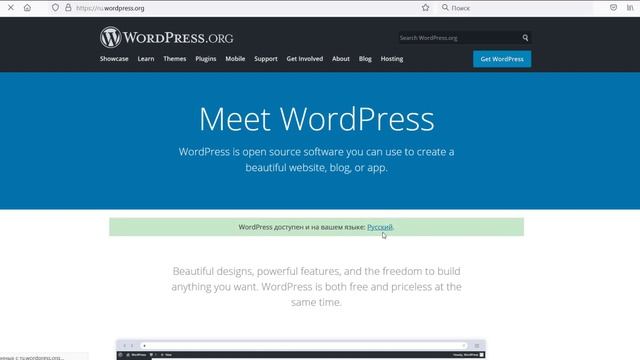Screen dimensions: 640x360
Task: Click the WordPress dashboard preview screenshot
Action: [301, 350]
